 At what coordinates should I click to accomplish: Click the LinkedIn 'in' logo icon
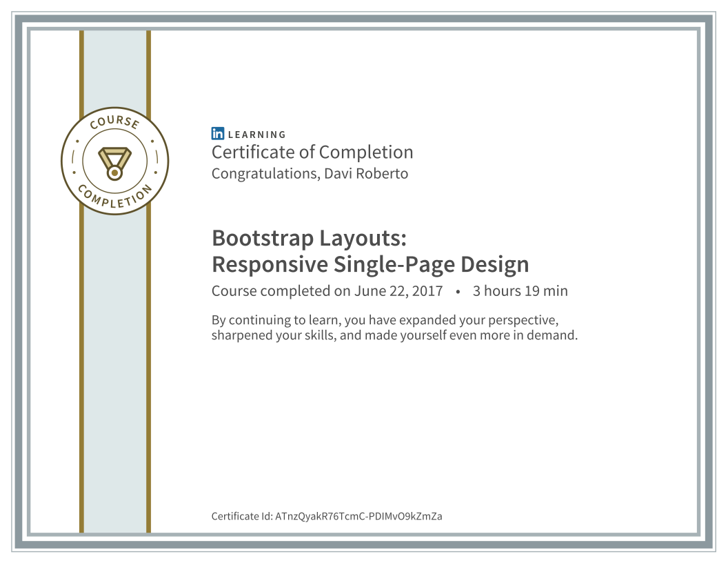[217, 134]
